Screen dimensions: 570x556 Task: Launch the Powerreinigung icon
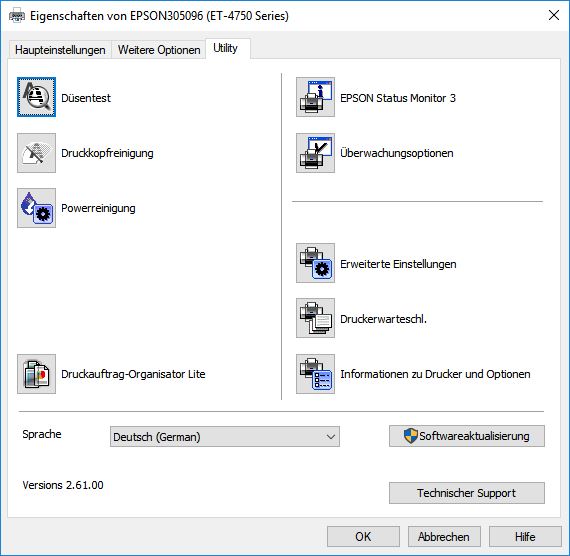coord(36,208)
